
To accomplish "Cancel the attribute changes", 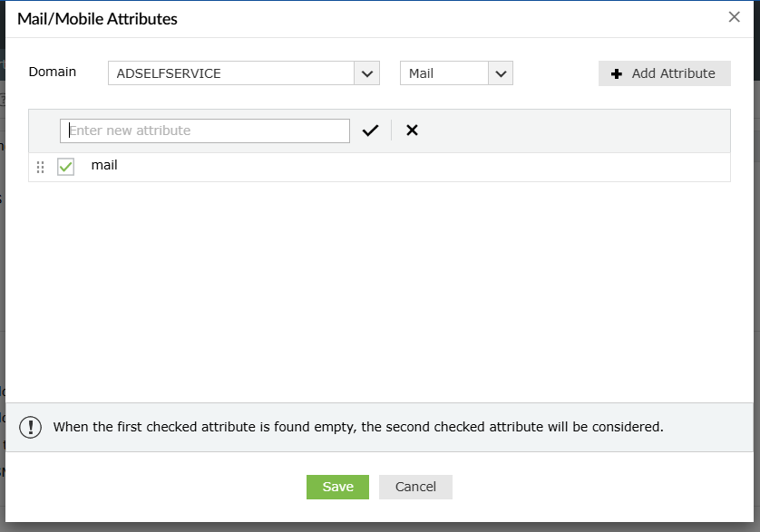I will tap(415, 487).
